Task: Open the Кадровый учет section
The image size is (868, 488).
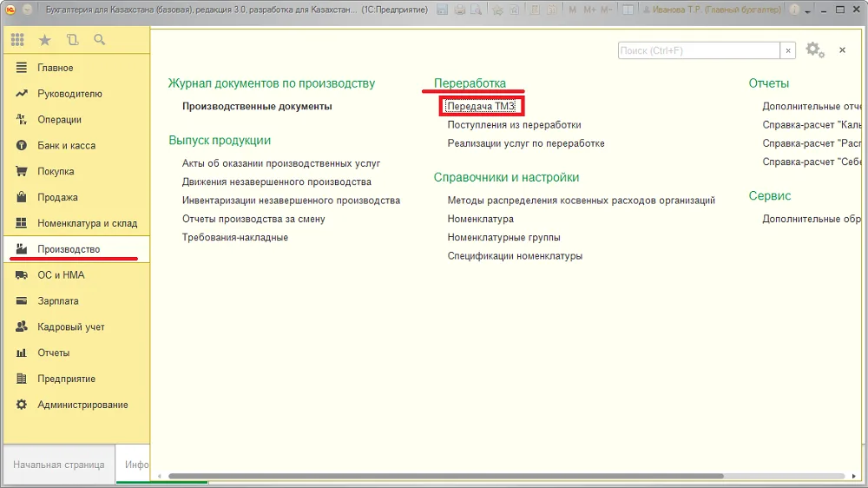Action: (76, 326)
